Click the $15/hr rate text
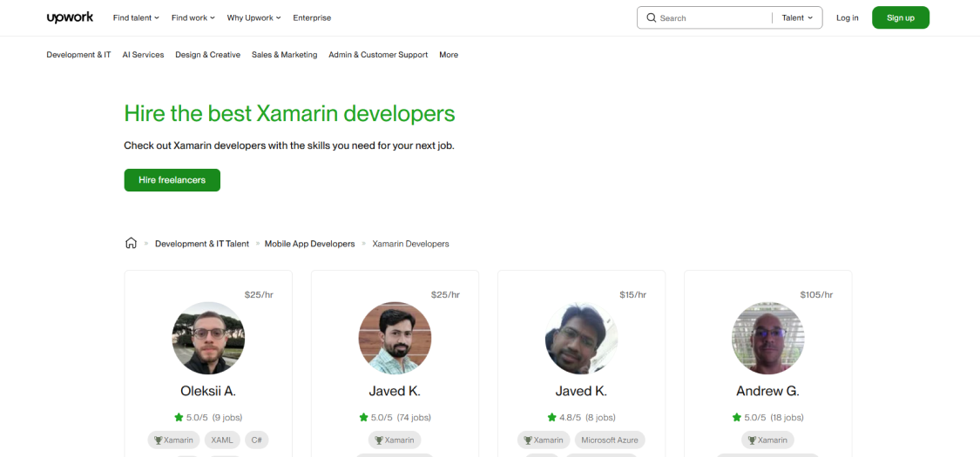The height and width of the screenshot is (457, 980). click(x=633, y=295)
